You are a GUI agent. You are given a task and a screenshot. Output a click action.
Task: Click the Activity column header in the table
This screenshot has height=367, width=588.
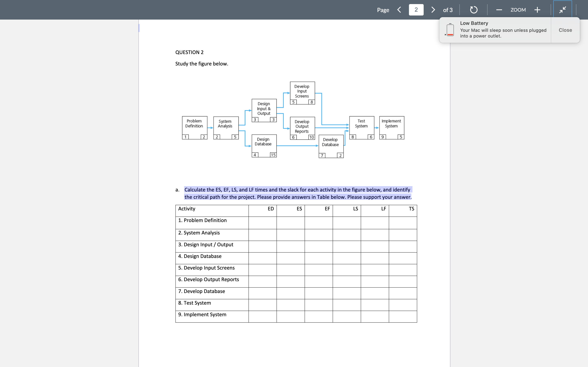click(187, 209)
